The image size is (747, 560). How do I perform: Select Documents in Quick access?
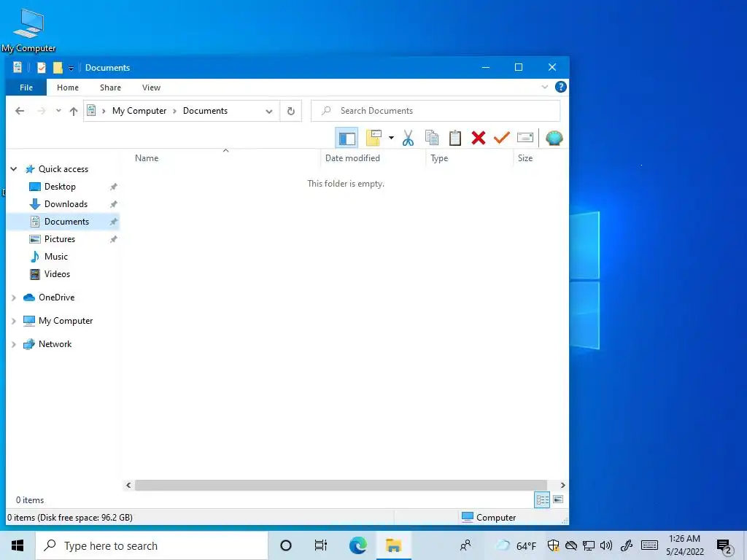[x=66, y=222]
